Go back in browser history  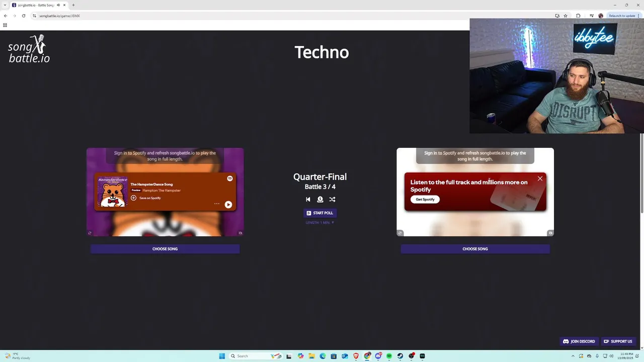6,16
